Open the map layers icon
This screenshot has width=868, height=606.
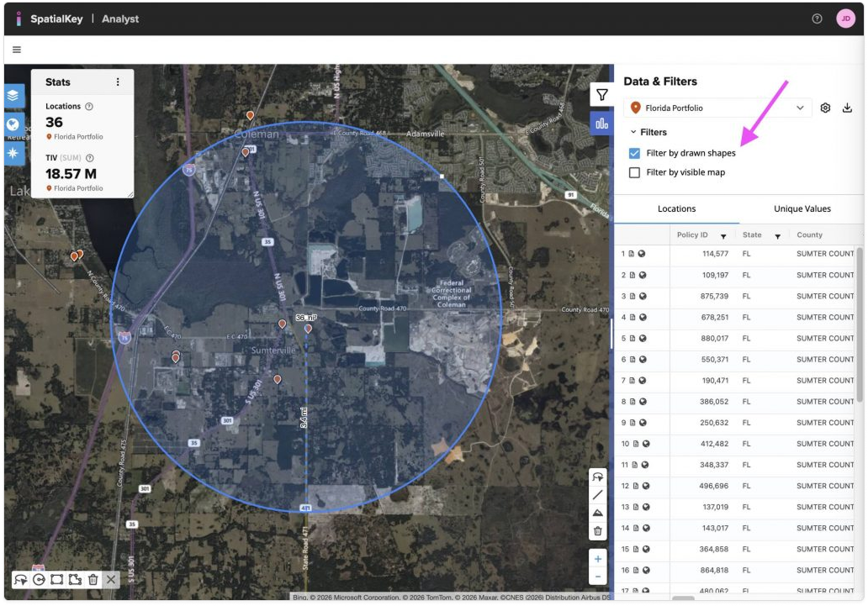point(13,95)
